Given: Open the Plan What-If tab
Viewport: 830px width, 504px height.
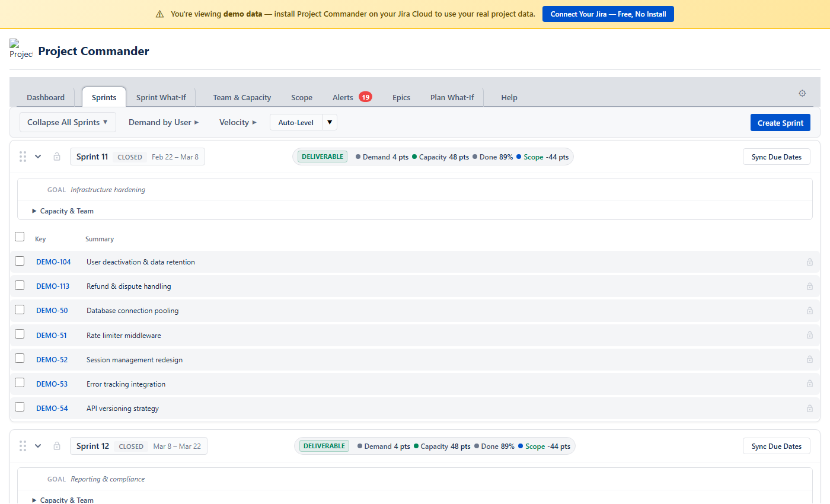Looking at the screenshot, I should (452, 97).
